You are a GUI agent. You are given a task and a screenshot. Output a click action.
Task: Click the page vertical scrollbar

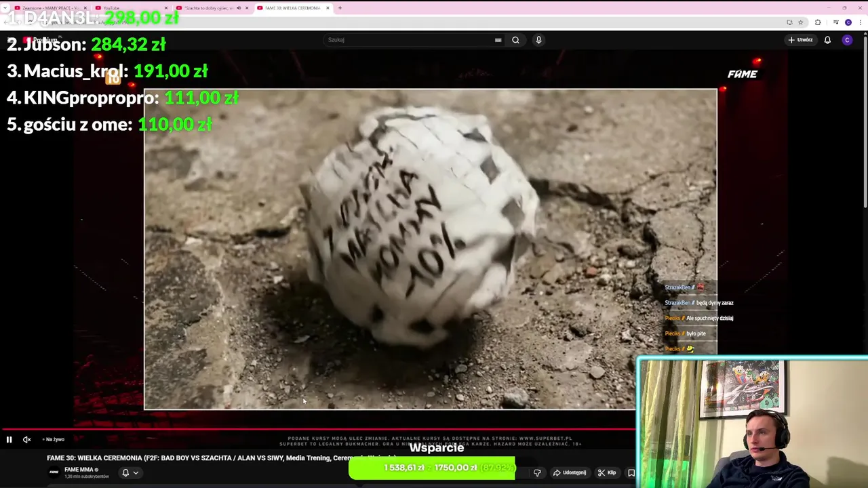(865, 122)
